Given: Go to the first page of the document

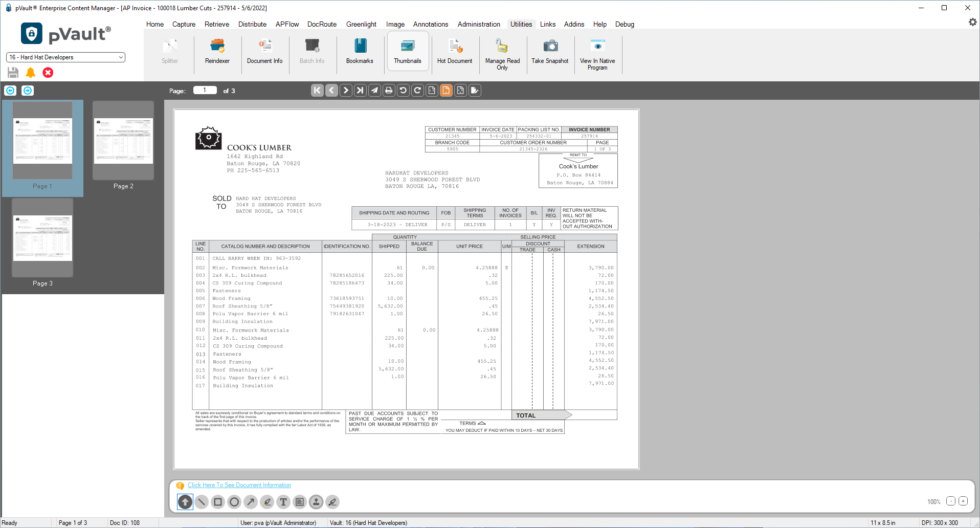Looking at the screenshot, I should (x=317, y=91).
